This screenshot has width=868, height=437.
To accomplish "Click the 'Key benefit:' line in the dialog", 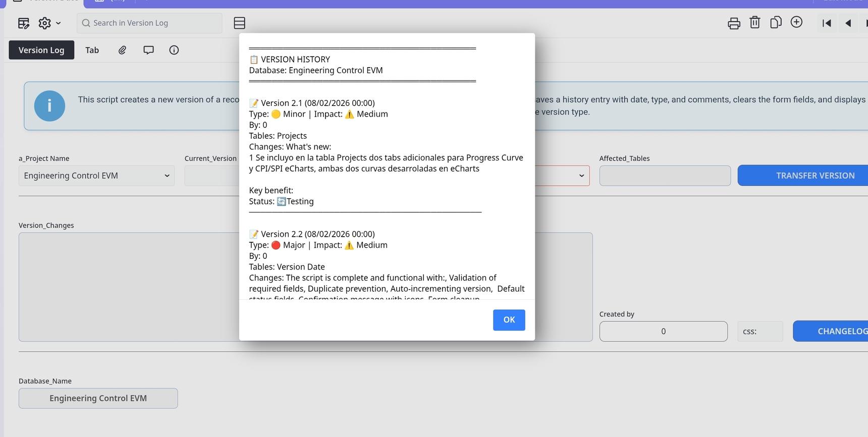I will 271,190.
